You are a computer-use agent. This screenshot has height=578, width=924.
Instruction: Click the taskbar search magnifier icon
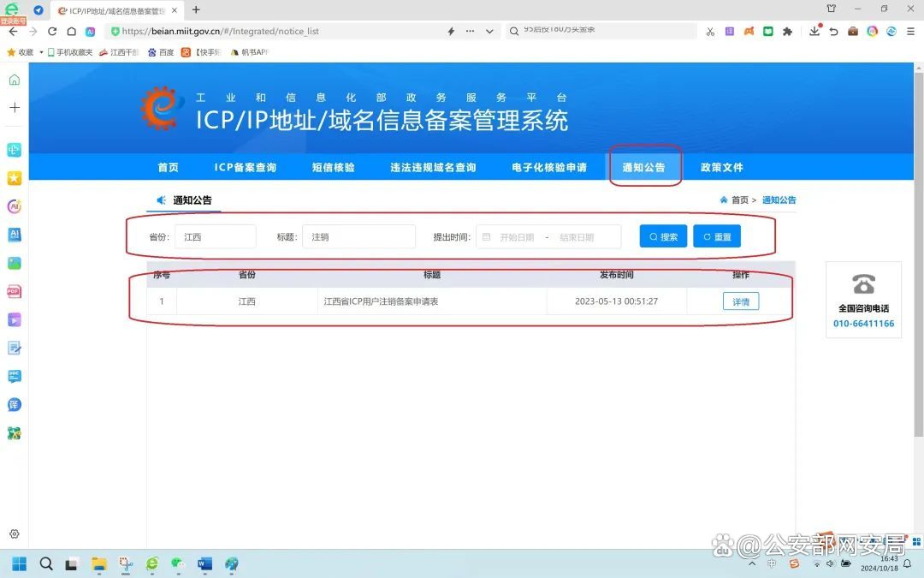click(46, 563)
